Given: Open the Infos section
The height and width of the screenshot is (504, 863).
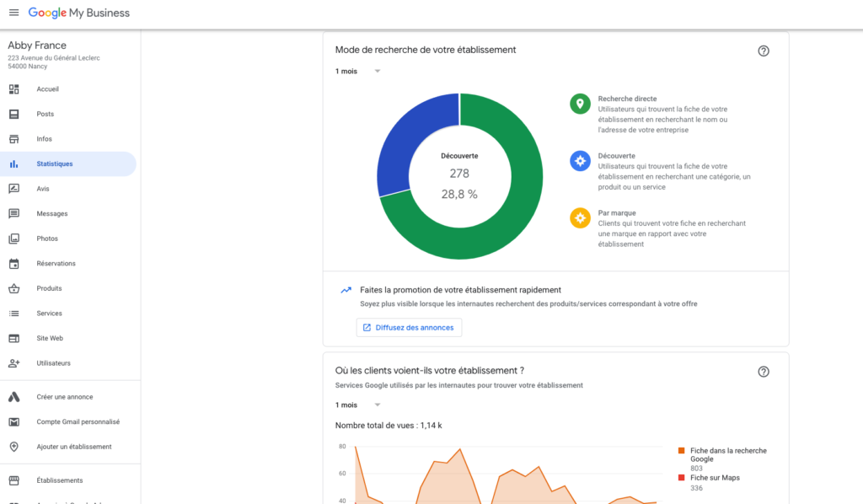Looking at the screenshot, I should [x=16, y=138].
